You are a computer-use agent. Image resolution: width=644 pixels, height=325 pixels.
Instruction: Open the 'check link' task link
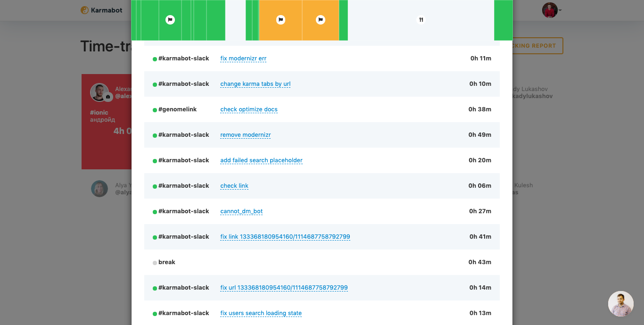click(234, 186)
